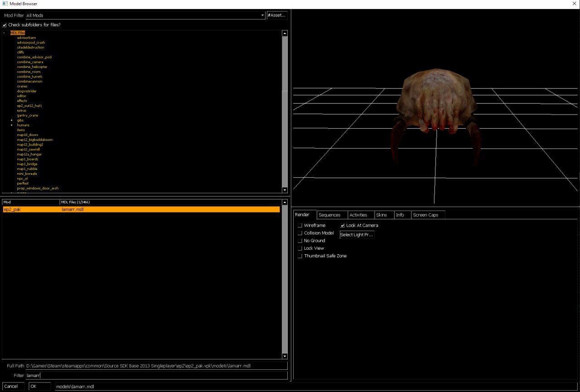Click file list scrollbar down arrow
This screenshot has width=580, height=392.
[x=285, y=356]
